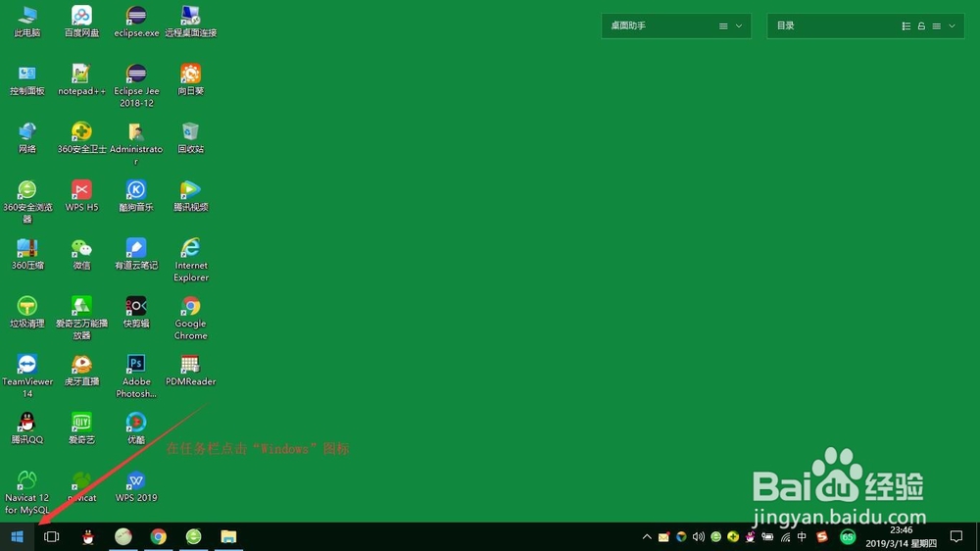The image size is (980, 551).
Task: Toggle the 目录 panel lock icon
Action: coord(921,26)
